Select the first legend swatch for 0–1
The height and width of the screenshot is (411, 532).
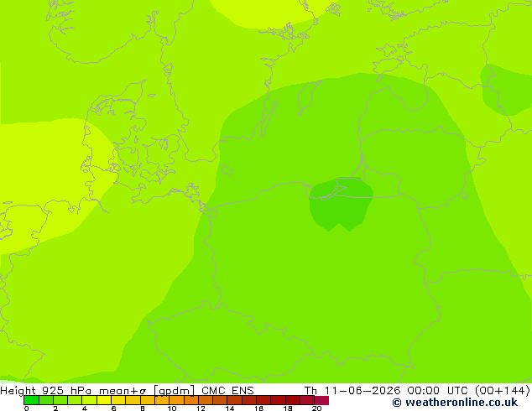(31, 400)
